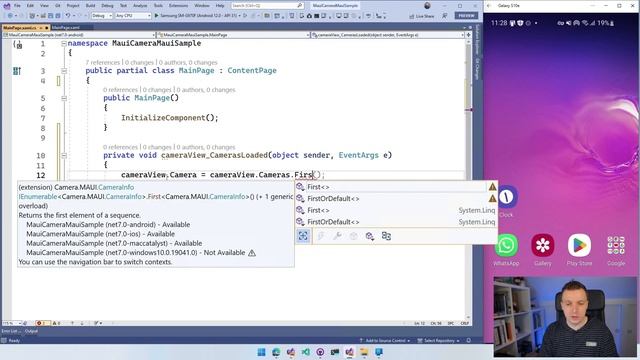Click the warning count indicator
640x360 pixels.
[x=56, y=323]
